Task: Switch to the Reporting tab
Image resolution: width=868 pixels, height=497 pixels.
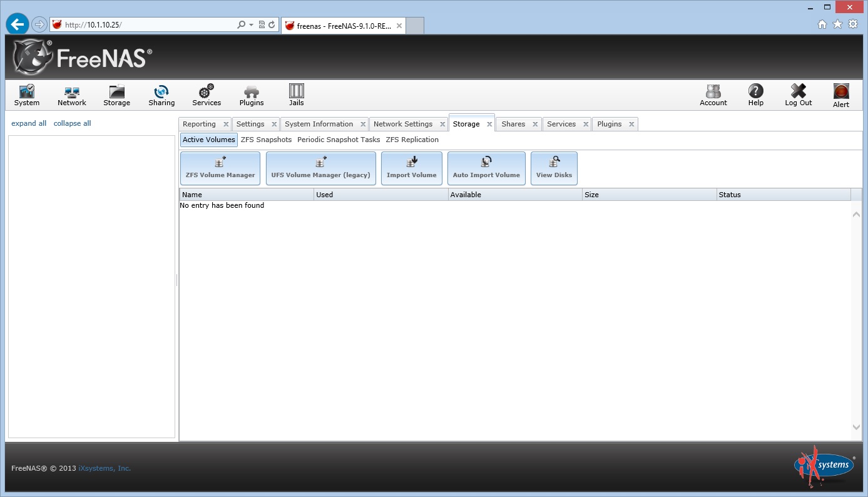Action: click(x=199, y=124)
